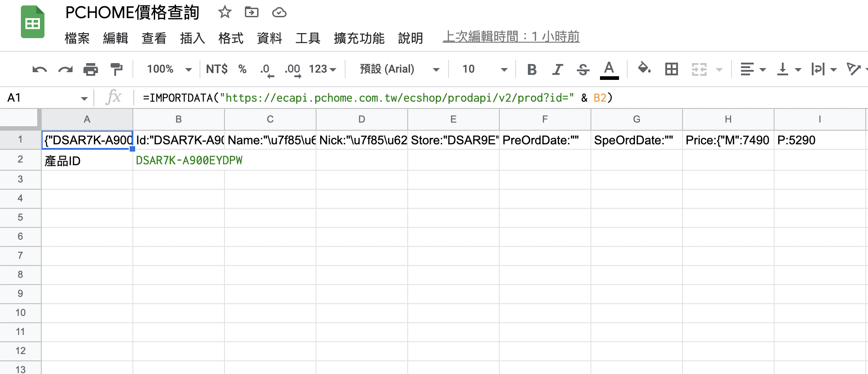Open the name box dropdown arrow
The height and width of the screenshot is (374, 868).
pos(84,98)
